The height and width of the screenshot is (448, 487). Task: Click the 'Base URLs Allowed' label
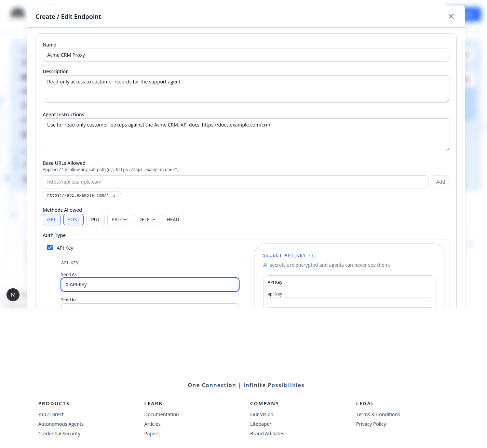(x=64, y=163)
